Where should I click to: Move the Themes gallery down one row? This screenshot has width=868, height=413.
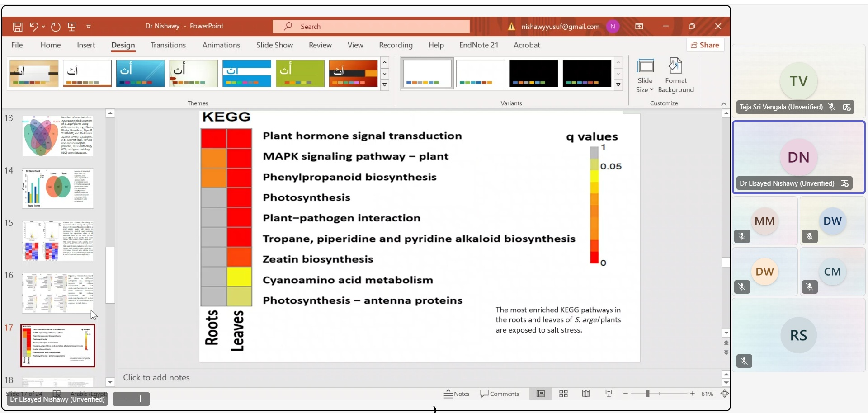coord(385,74)
